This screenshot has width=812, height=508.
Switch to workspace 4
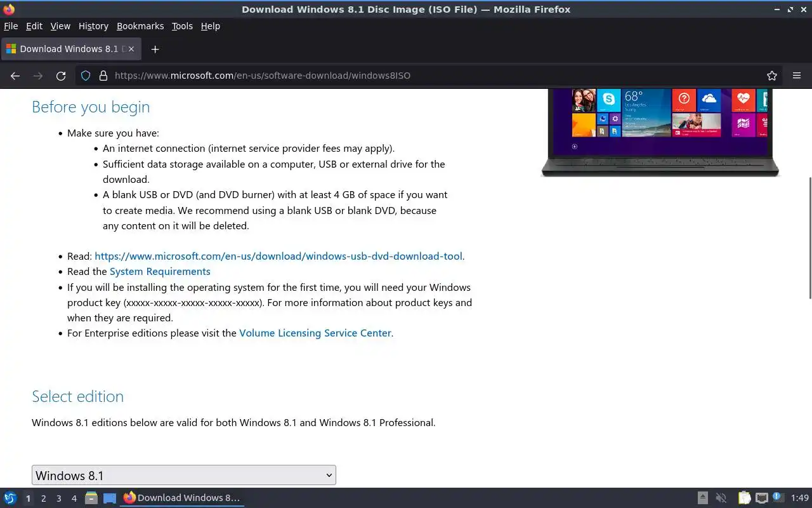click(74, 498)
